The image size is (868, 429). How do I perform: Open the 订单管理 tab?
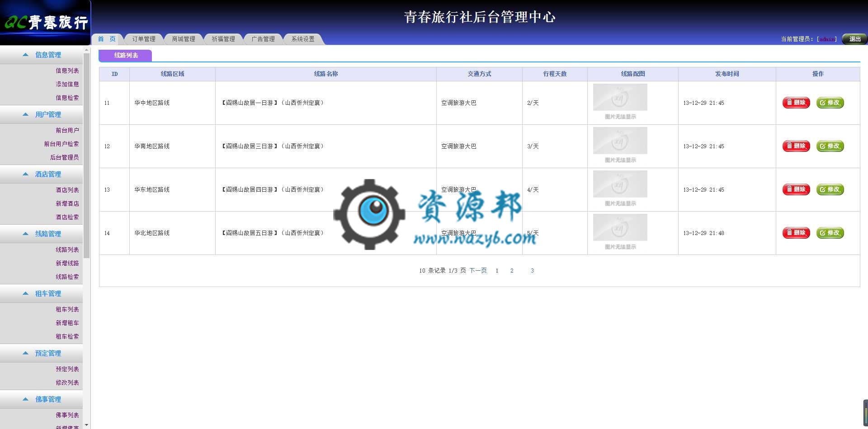coord(144,39)
